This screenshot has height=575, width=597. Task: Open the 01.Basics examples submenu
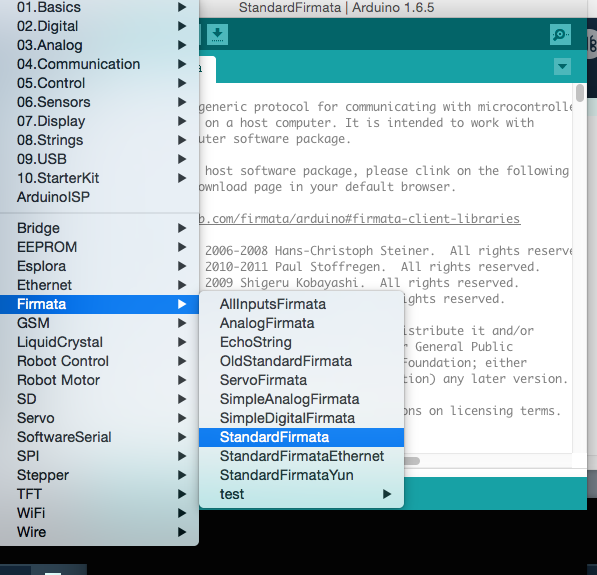tap(99, 7)
